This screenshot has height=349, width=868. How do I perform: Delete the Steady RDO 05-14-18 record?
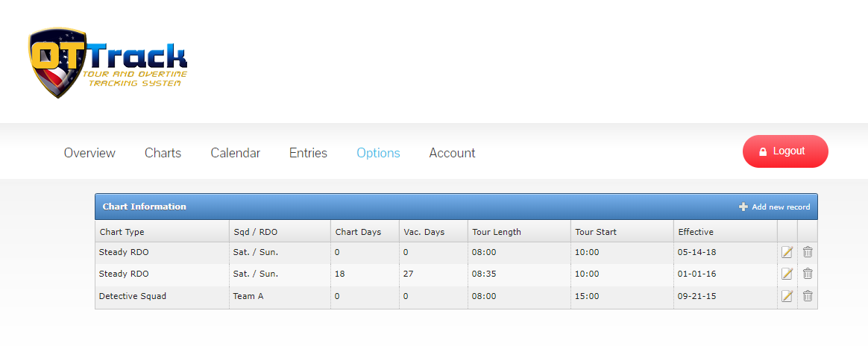[808, 252]
